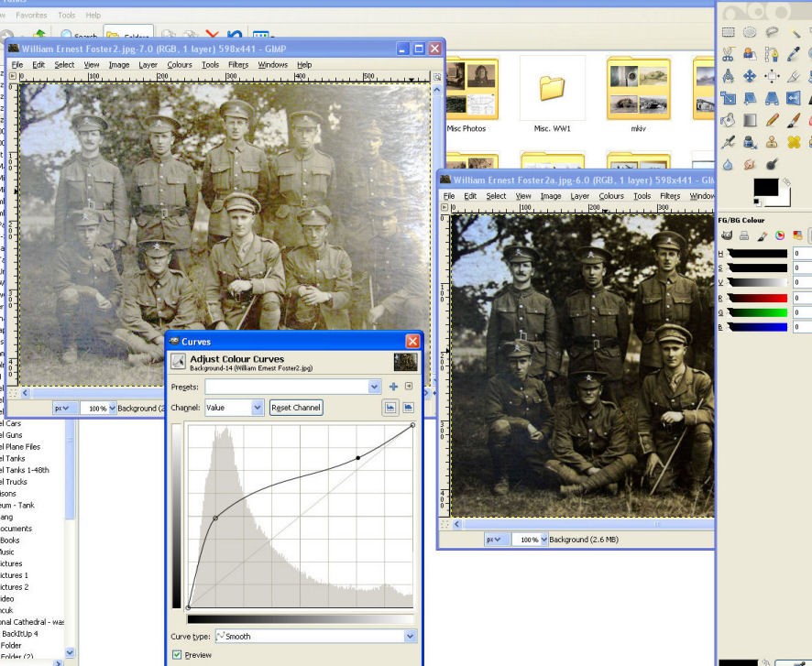Viewport: 812px width, 666px height.
Task: Click the black foreground colour swatch
Action: tap(764, 189)
